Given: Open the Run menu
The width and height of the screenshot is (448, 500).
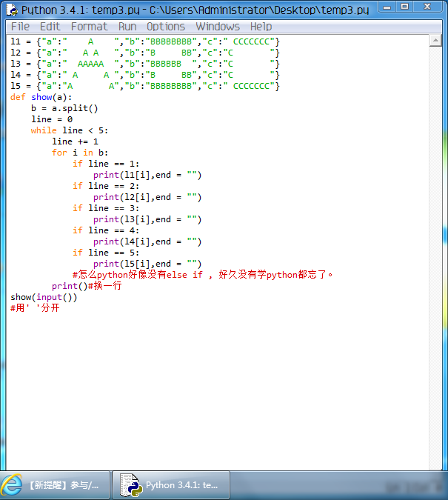Looking at the screenshot, I should click(127, 27).
